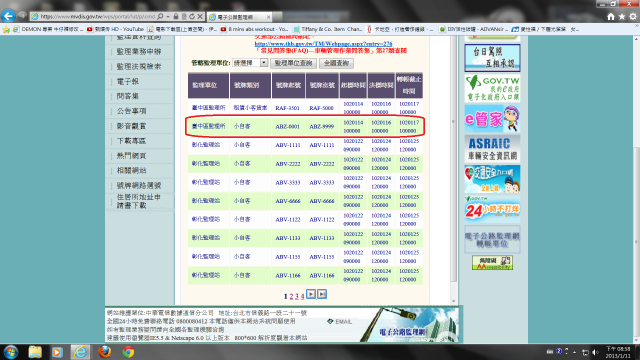This screenshot has width=640, height=360.
Task: Open Chrome from the taskbar
Action: click(128, 352)
